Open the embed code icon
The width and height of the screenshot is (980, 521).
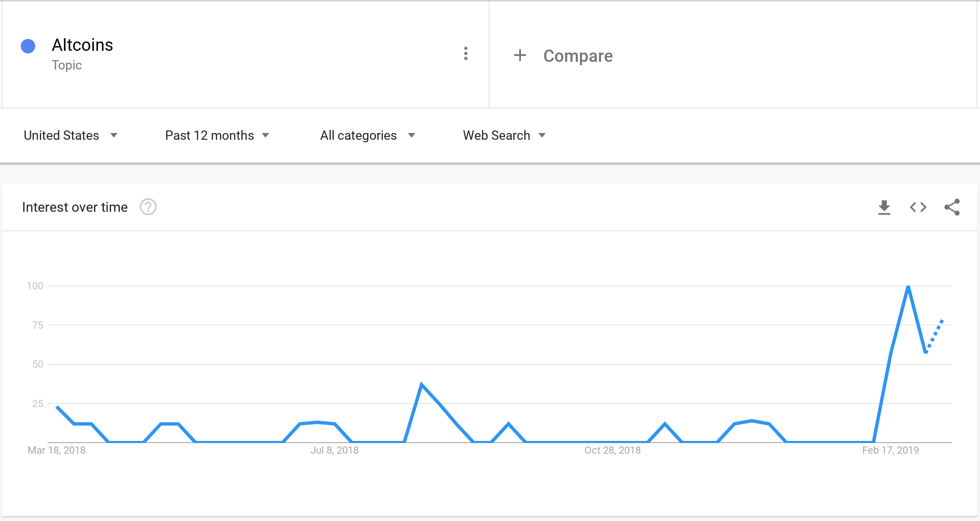click(x=918, y=208)
